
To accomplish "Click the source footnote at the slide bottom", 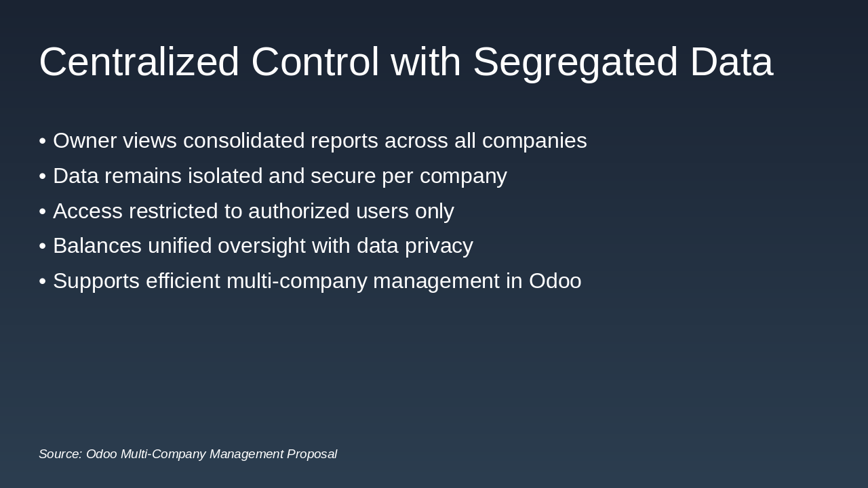I will coord(188,454).
